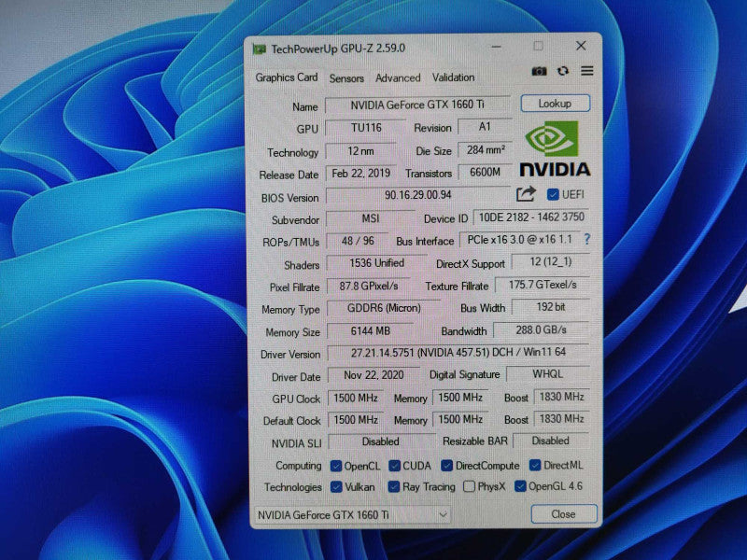Switch to the Advanced tab
The width and height of the screenshot is (747, 560).
[398, 77]
